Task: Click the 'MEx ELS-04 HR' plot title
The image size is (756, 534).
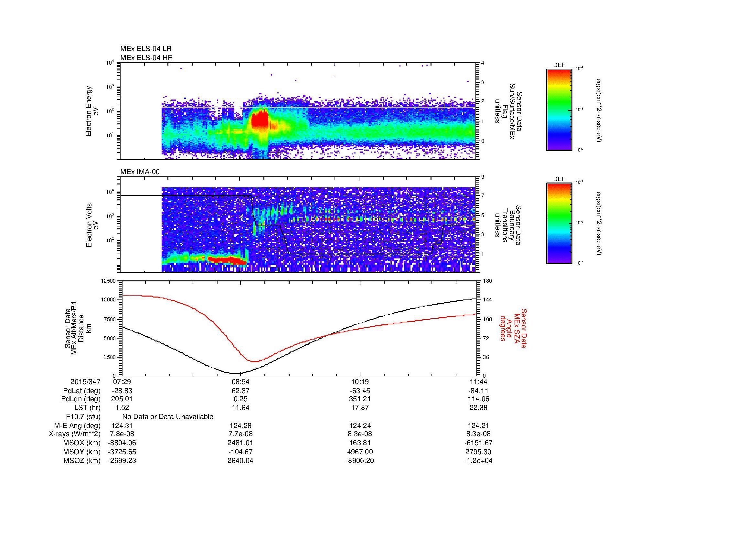Action: pyautogui.click(x=146, y=58)
